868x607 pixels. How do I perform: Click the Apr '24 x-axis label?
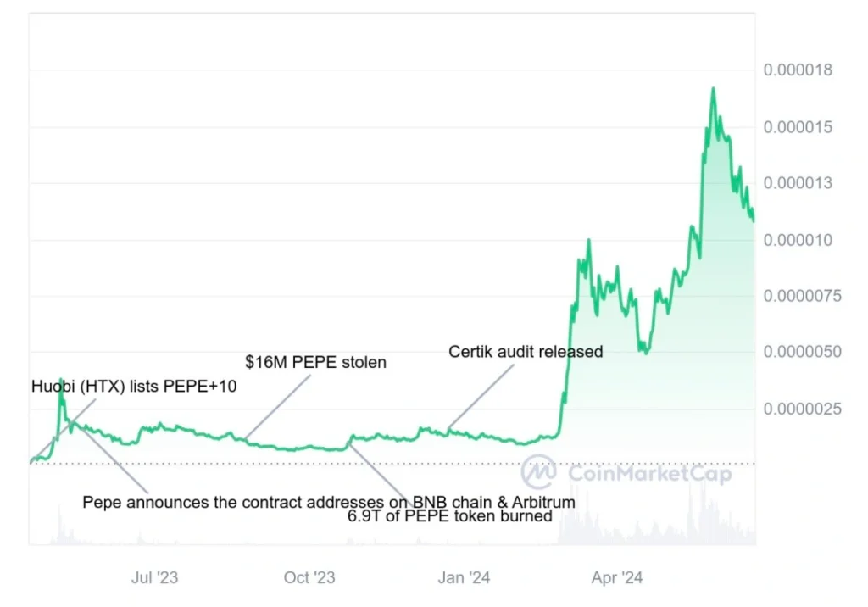point(617,577)
